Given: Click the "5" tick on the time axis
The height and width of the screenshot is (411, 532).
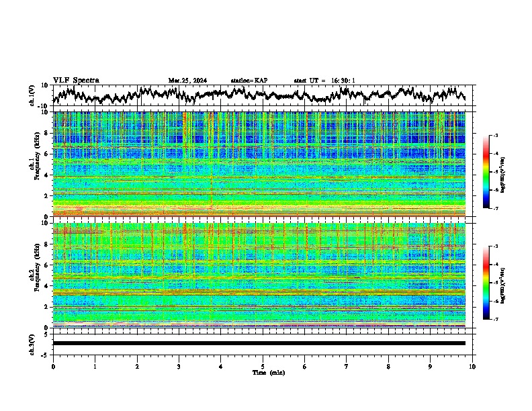Looking at the screenshot, I should [263, 367].
